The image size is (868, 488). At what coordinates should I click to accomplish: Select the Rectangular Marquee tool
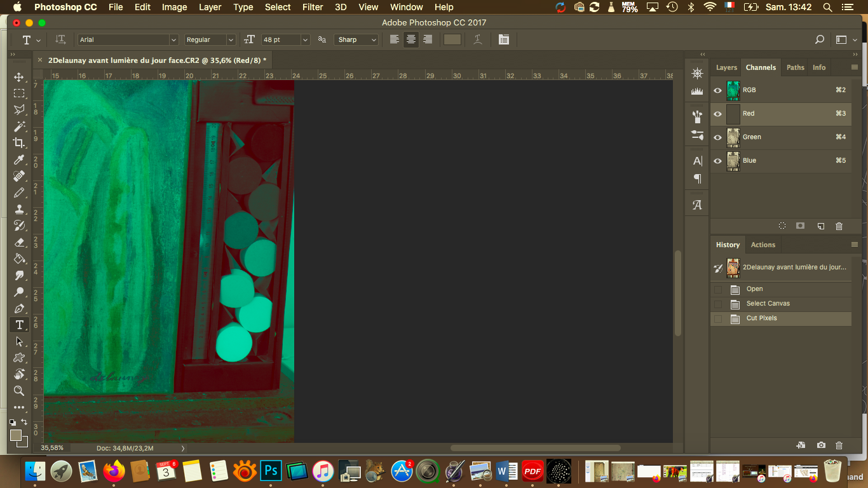(x=19, y=93)
